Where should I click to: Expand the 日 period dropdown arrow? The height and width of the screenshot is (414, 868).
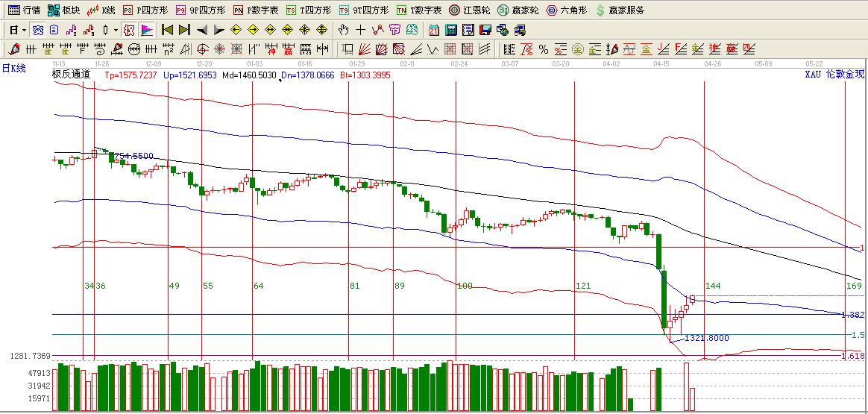(24, 30)
